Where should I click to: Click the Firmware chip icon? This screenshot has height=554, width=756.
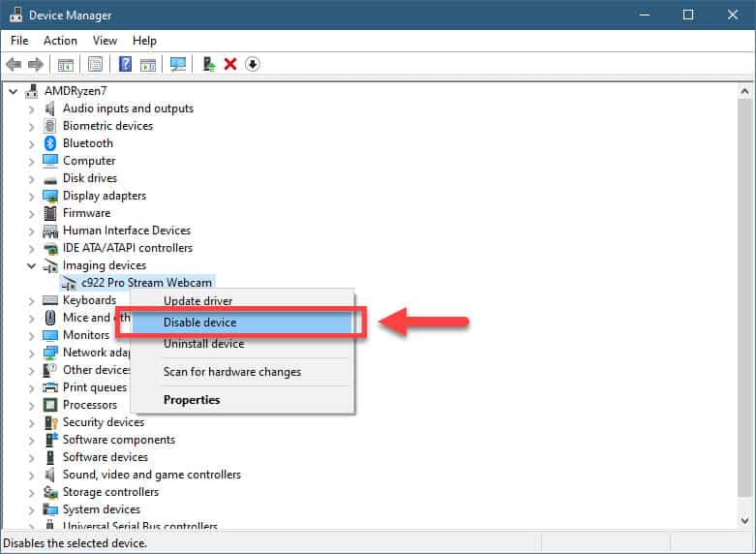tap(50, 213)
